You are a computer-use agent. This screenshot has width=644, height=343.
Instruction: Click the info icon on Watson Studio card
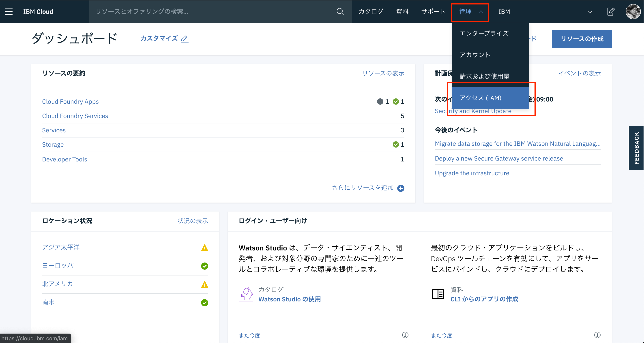(x=405, y=335)
